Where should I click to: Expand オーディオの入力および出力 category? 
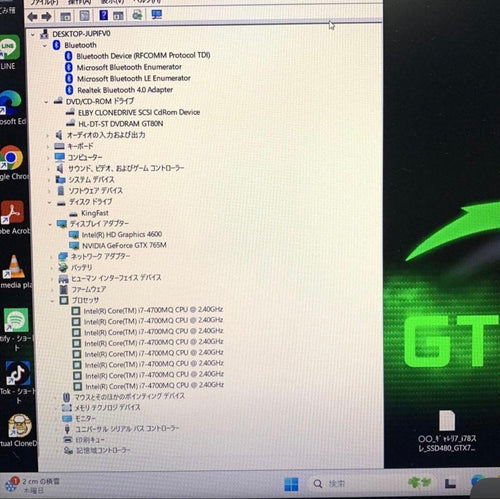click(47, 136)
